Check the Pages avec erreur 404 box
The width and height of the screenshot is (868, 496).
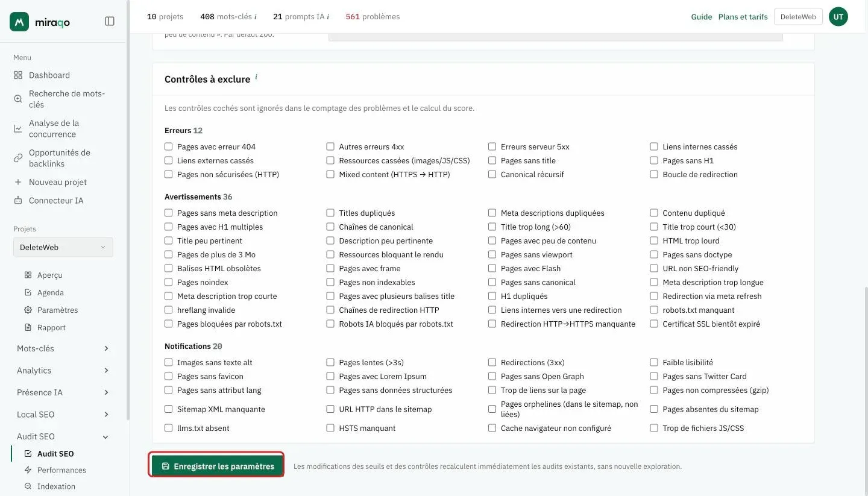pyautogui.click(x=169, y=146)
